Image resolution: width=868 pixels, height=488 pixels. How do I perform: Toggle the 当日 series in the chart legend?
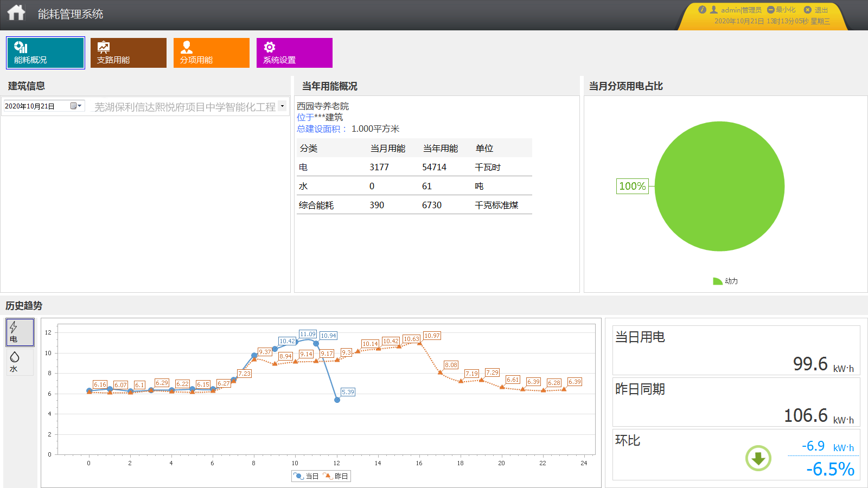pyautogui.click(x=304, y=476)
